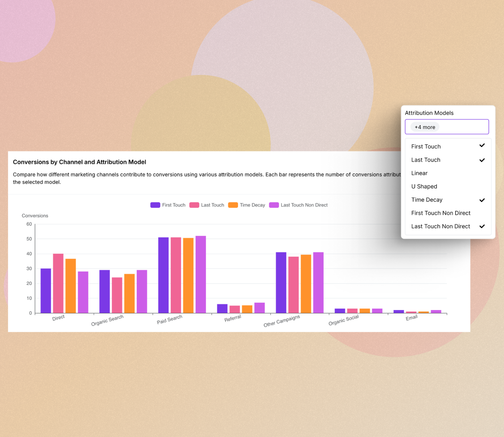The image size is (504, 437).
Task: Toggle First Touch legend swatch
Action: click(155, 205)
